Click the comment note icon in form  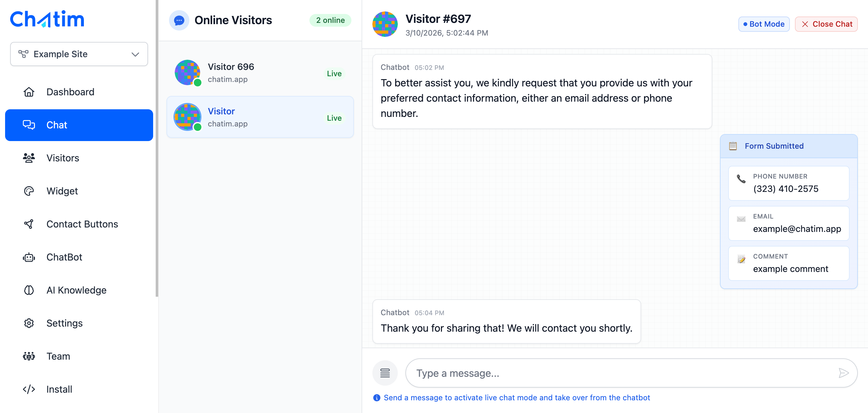click(x=741, y=259)
